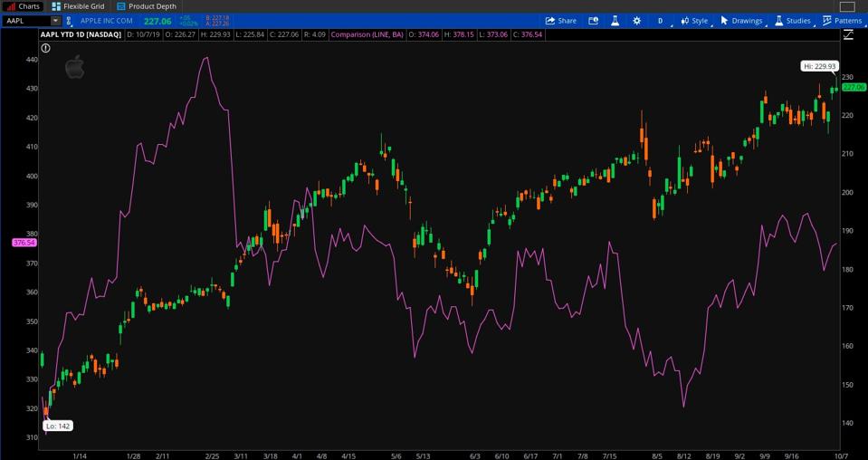Viewport: 868px width, 460px height.
Task: Click the pink 'C: 376.54' header value
Action: click(528, 34)
